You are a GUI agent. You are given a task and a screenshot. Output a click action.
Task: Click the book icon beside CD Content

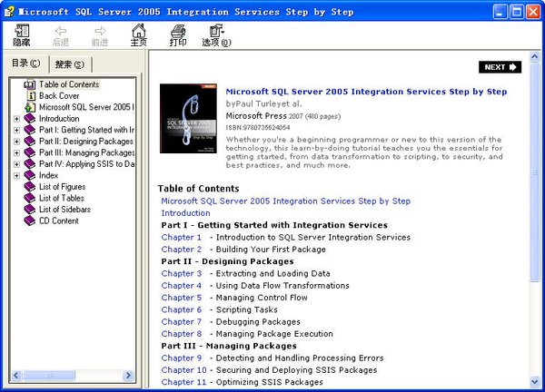(x=31, y=220)
